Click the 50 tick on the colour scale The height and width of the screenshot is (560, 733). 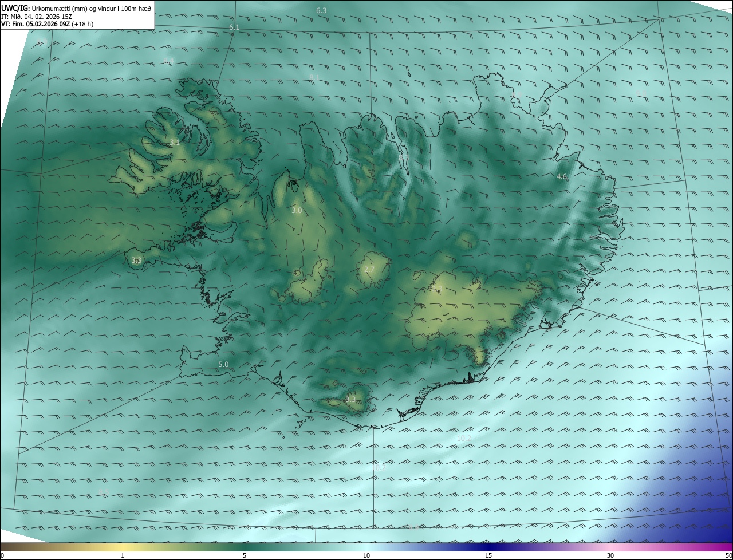[x=728, y=555]
